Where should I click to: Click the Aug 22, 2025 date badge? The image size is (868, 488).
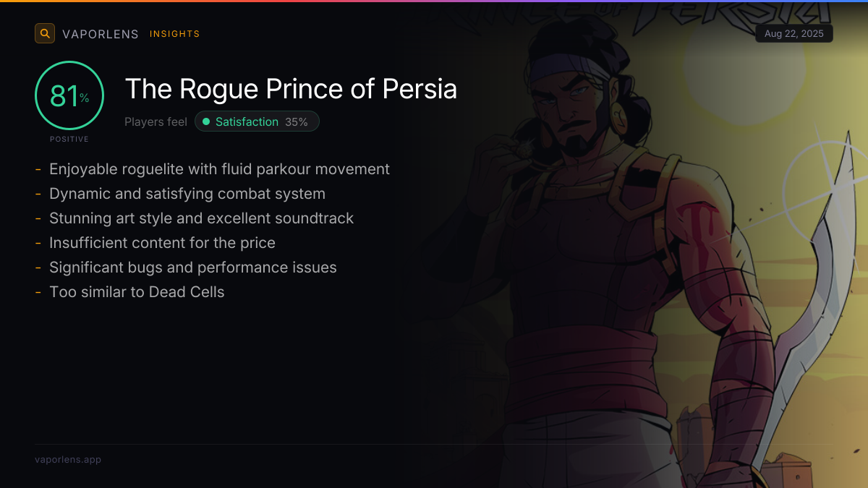click(793, 34)
